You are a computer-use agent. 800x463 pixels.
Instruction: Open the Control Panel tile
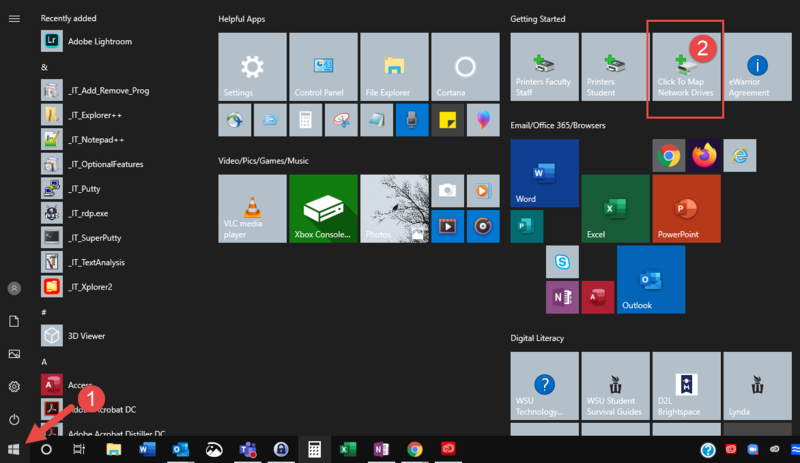point(322,67)
